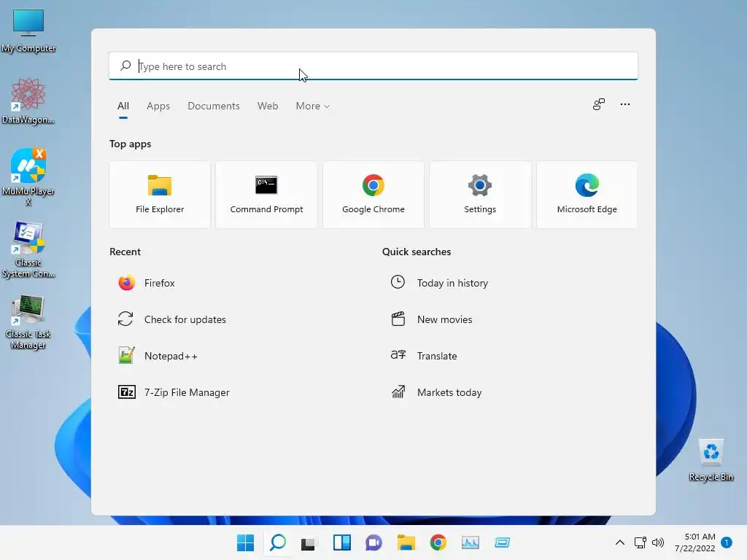Open Task View on the taskbar
Screen dimensions: 747x560
(x=309, y=542)
